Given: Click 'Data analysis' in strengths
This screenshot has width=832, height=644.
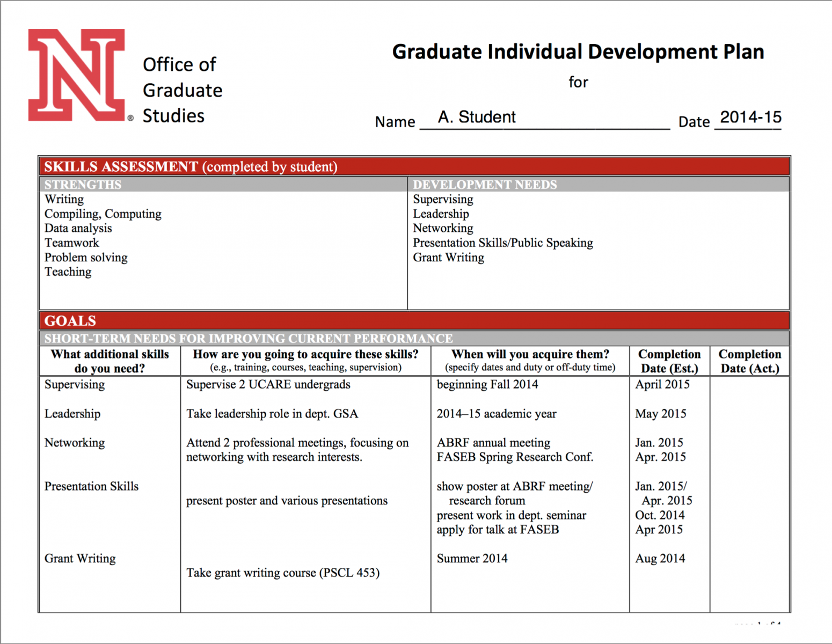Looking at the screenshot, I should (78, 228).
